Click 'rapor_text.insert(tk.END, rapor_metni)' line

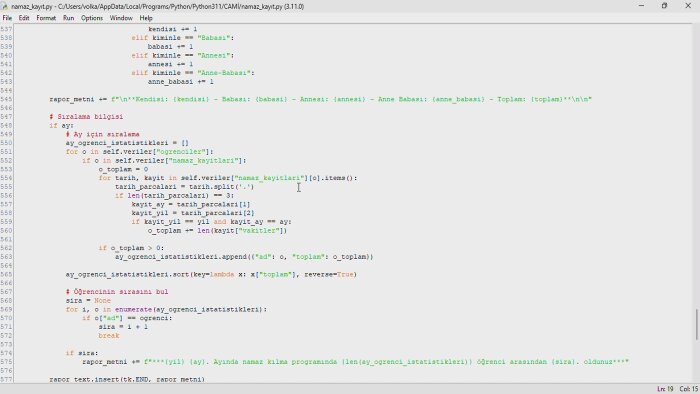(127, 379)
